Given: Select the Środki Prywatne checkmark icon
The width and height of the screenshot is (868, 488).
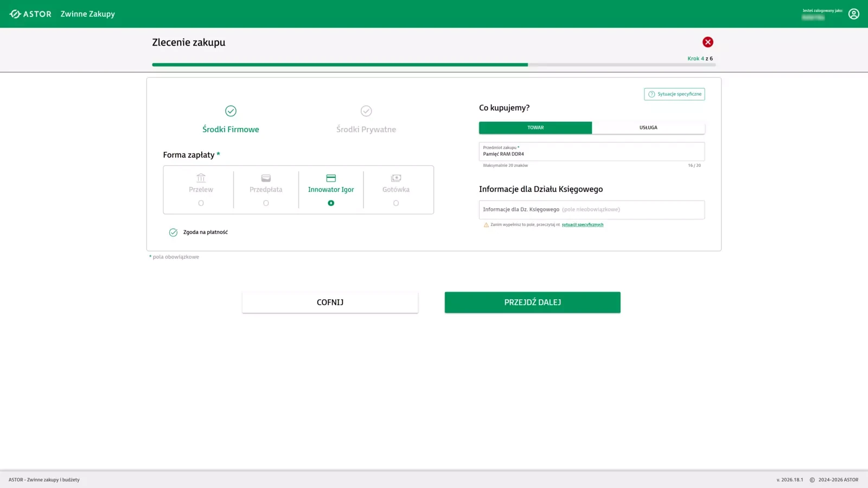Looking at the screenshot, I should [x=366, y=111].
